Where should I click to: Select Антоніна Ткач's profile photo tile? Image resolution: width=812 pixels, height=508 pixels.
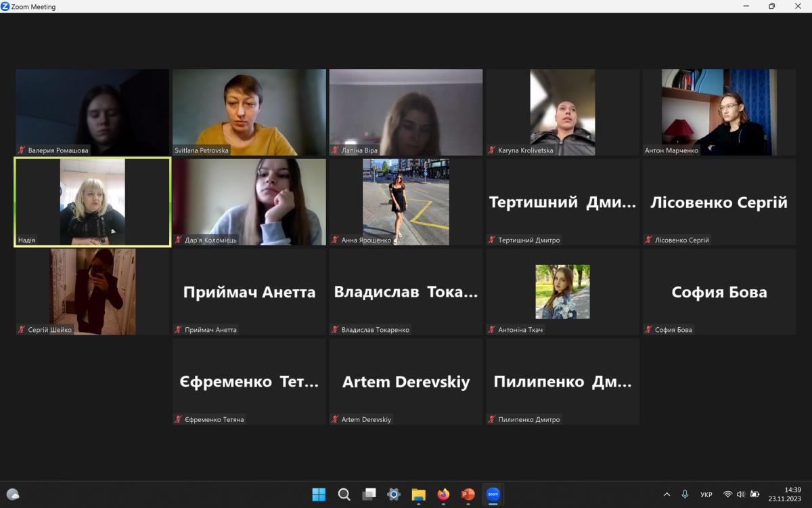(x=562, y=292)
